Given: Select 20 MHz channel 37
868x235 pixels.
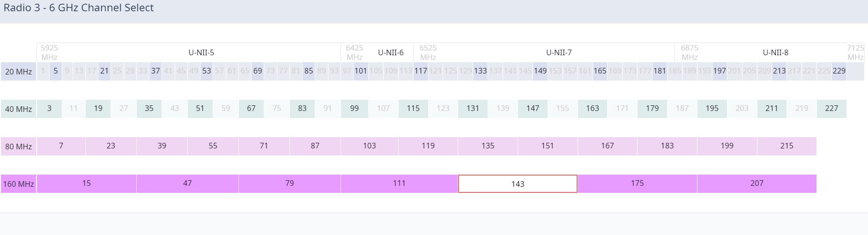Looking at the screenshot, I should coord(156,71).
